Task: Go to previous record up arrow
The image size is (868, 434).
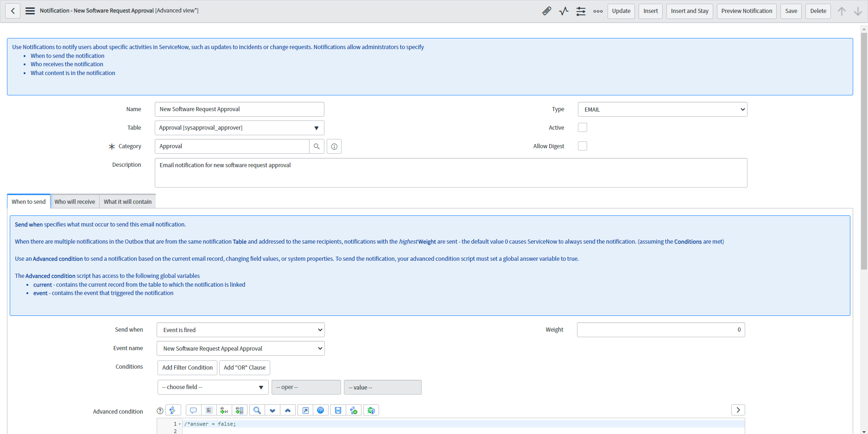Action: coord(842,11)
